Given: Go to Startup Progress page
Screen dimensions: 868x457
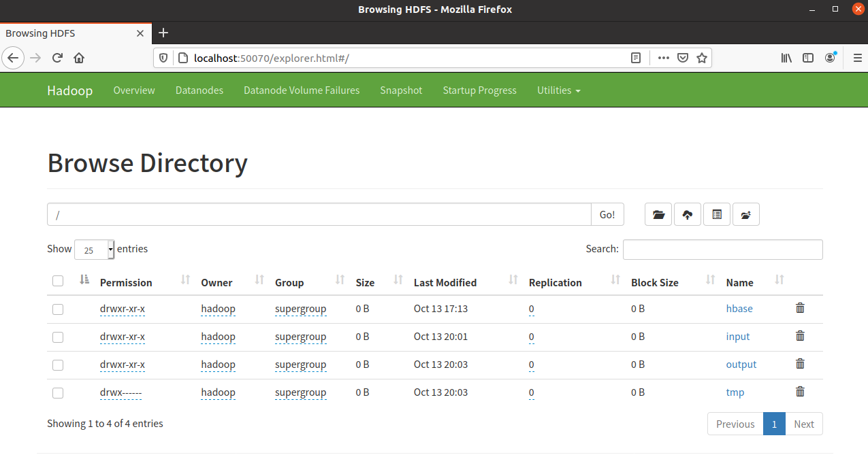Looking at the screenshot, I should [479, 90].
